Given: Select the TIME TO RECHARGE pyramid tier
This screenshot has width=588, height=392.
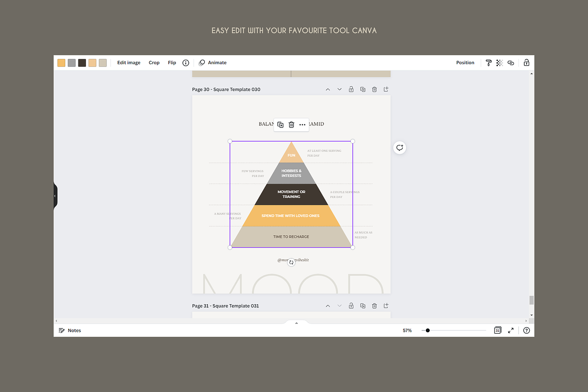Looking at the screenshot, I should 291,237.
